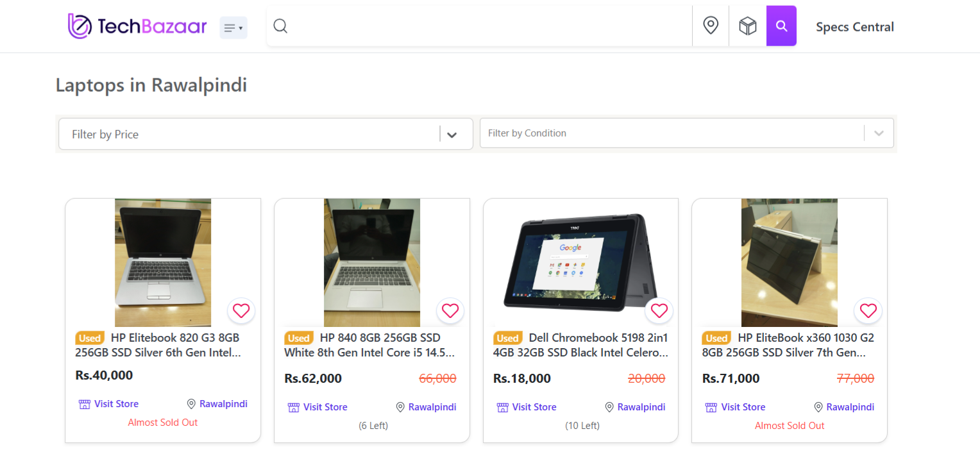Click Rawalpindi location on Dell Chromebook card

click(635, 407)
